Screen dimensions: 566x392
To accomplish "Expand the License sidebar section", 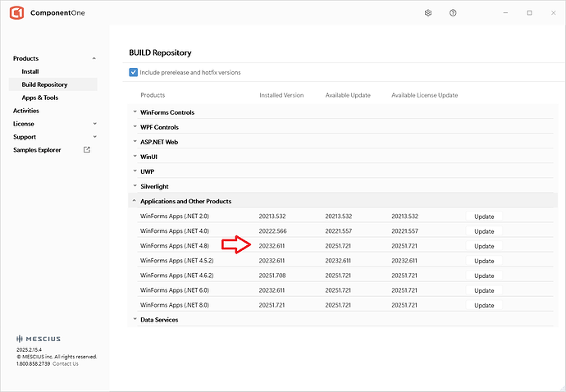I will point(94,124).
